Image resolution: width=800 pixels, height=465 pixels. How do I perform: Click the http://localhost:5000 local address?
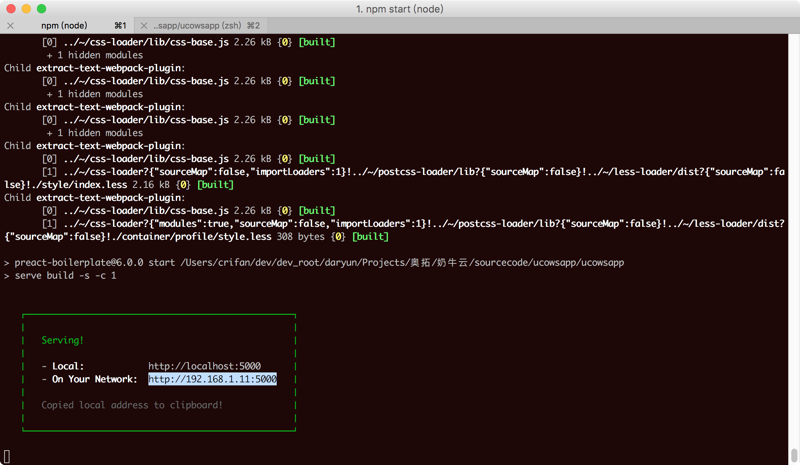click(204, 366)
